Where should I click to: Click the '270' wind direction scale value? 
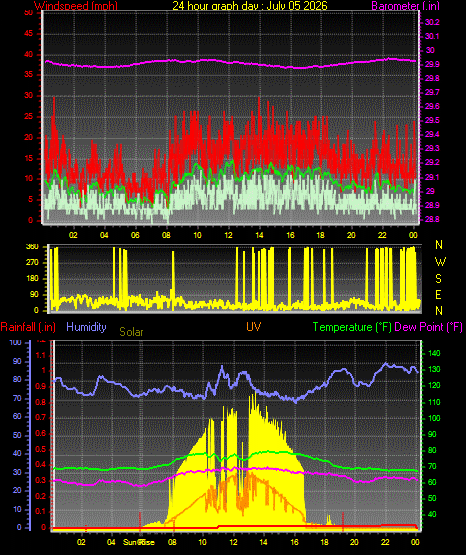32,263
